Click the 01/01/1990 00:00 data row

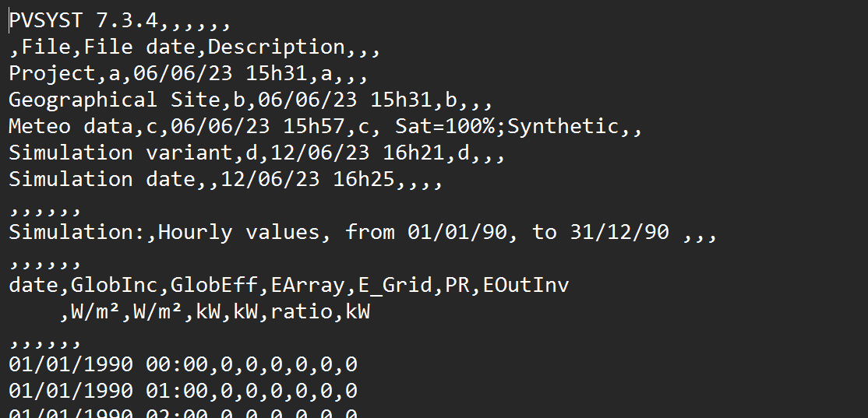[183, 365]
